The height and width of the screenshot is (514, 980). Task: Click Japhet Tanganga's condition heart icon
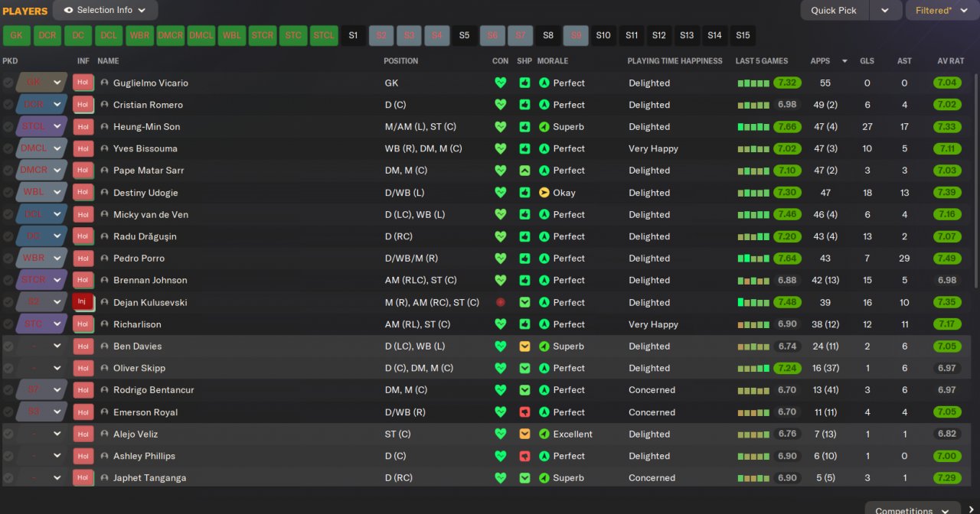coord(501,477)
